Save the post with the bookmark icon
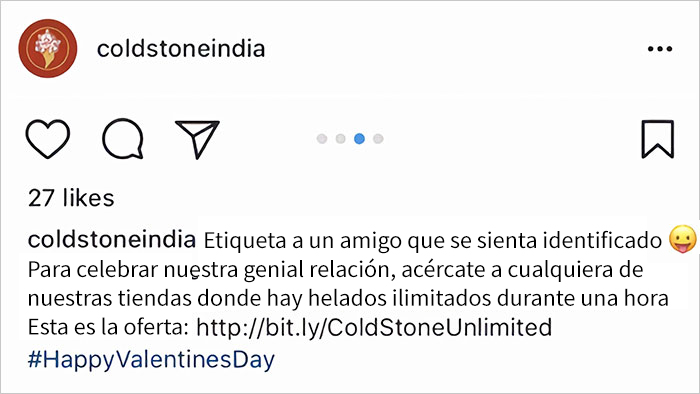This screenshot has height=394, width=700. click(658, 139)
